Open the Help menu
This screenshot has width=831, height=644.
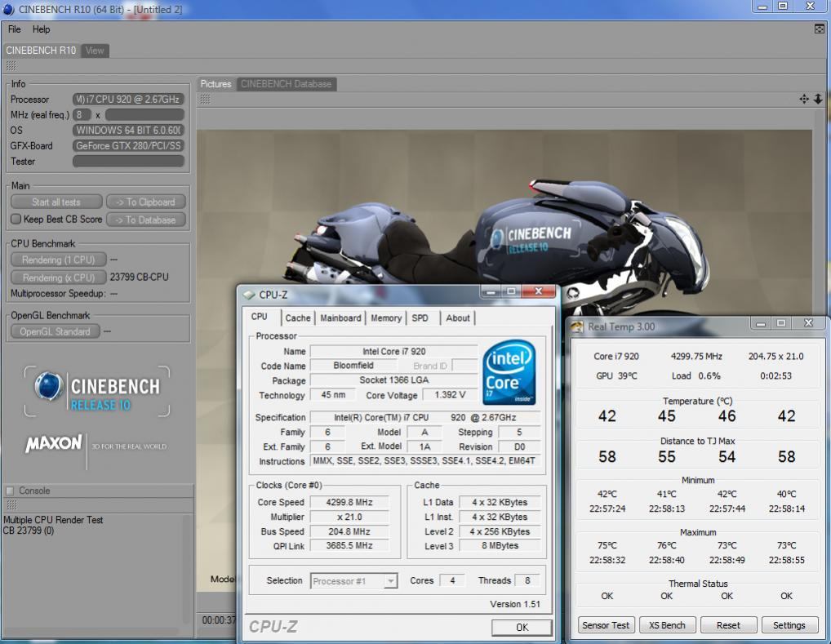point(42,29)
